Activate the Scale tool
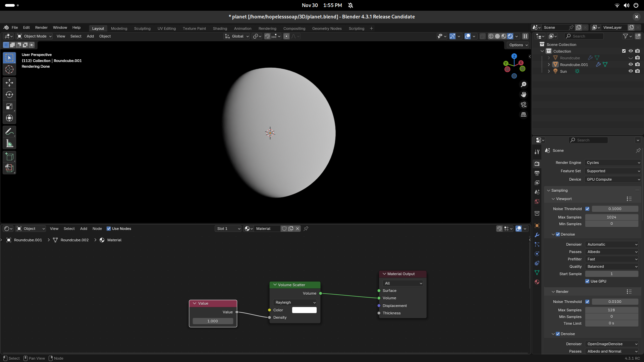This screenshot has height=362, width=644. pos(9,107)
